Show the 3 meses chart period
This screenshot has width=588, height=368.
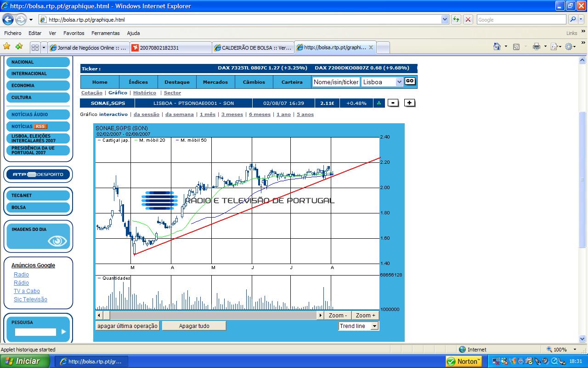(x=232, y=115)
